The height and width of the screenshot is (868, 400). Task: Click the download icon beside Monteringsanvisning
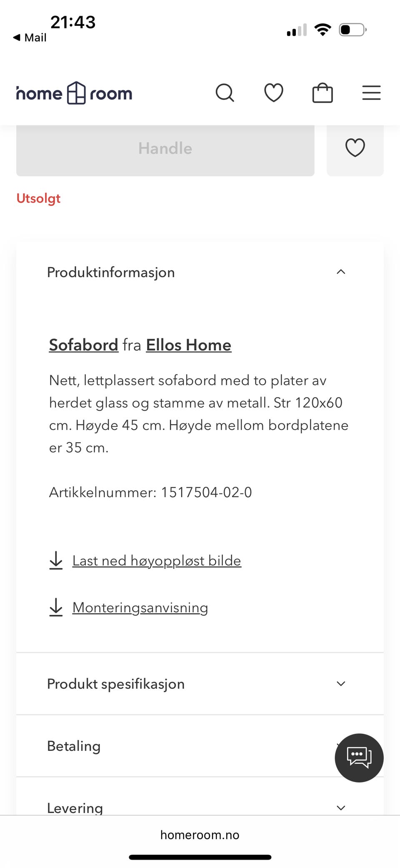(x=56, y=608)
